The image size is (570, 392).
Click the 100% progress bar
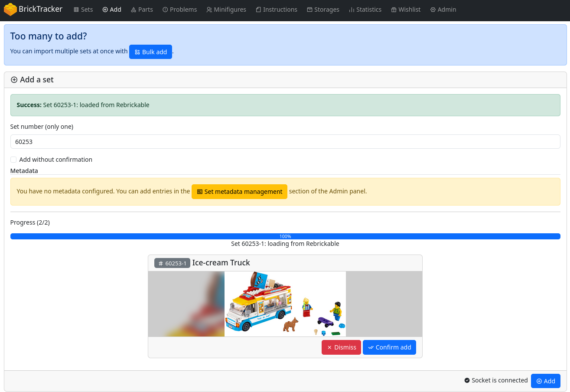[x=285, y=236]
